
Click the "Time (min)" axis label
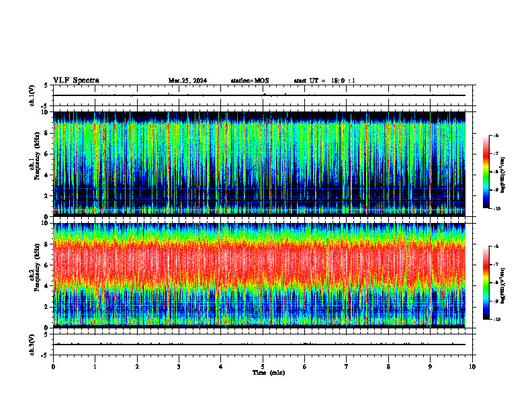pos(269,373)
